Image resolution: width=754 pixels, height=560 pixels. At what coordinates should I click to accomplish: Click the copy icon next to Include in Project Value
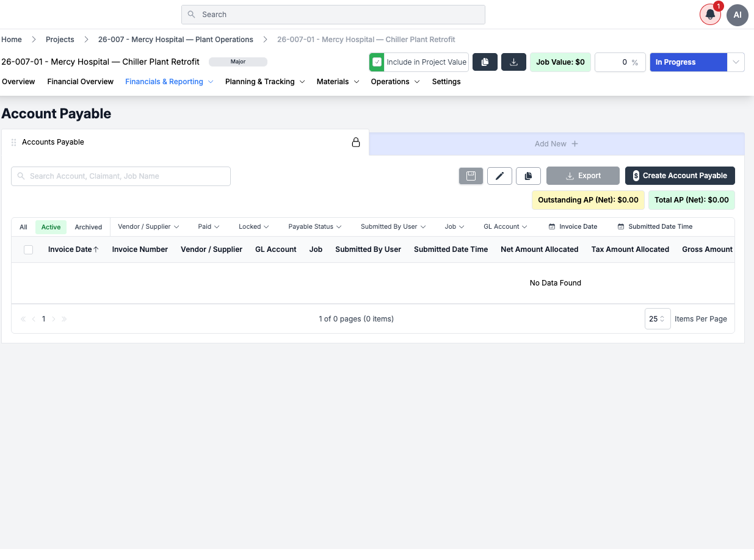click(x=485, y=62)
